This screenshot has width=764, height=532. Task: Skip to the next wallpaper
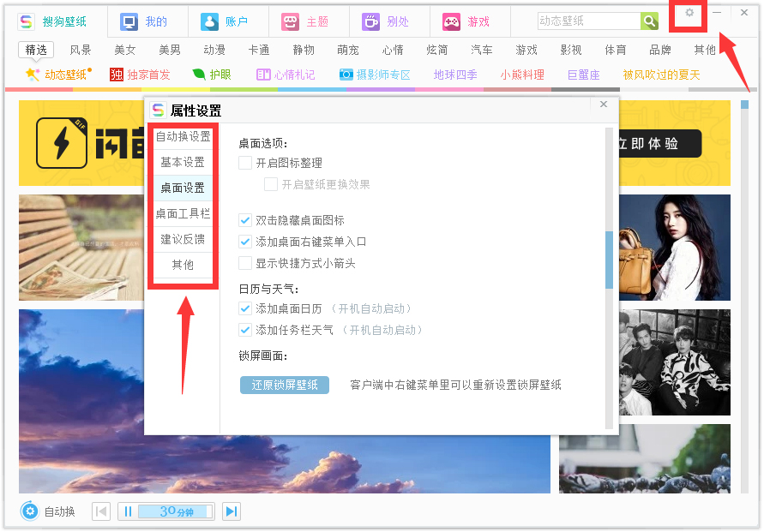click(x=230, y=511)
